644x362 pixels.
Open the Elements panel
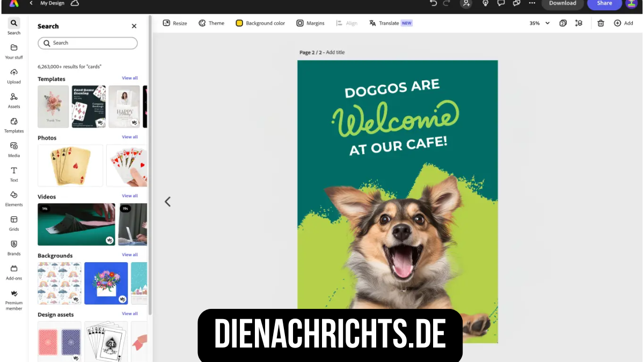click(14, 195)
